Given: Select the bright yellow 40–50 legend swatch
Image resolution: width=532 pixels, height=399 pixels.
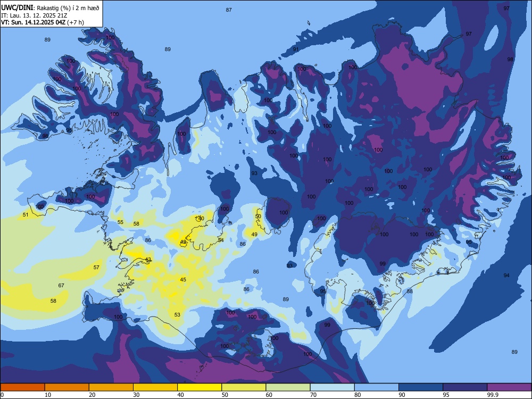Looking at the screenshot, I should (199, 387).
